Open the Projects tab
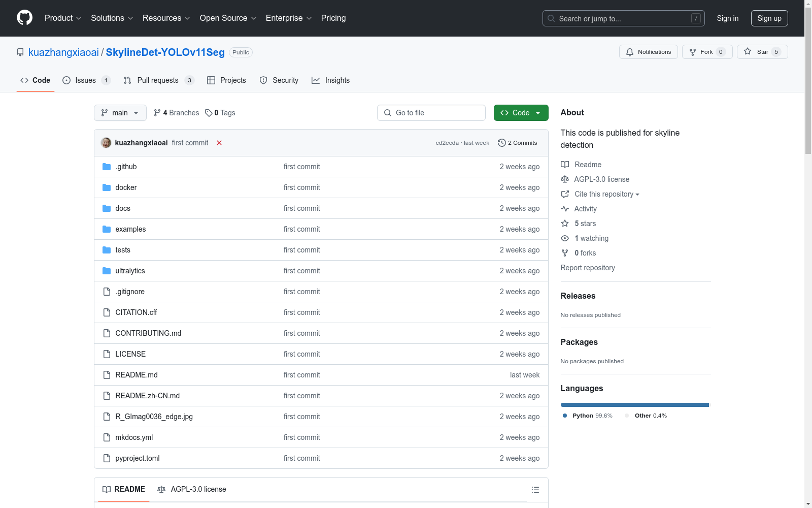812x508 pixels. point(226,80)
